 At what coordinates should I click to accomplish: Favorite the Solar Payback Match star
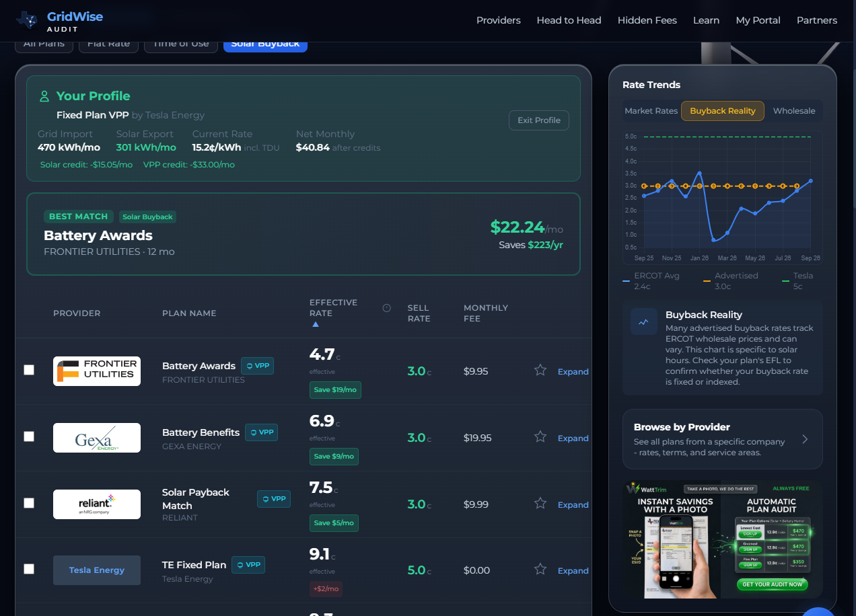click(540, 503)
